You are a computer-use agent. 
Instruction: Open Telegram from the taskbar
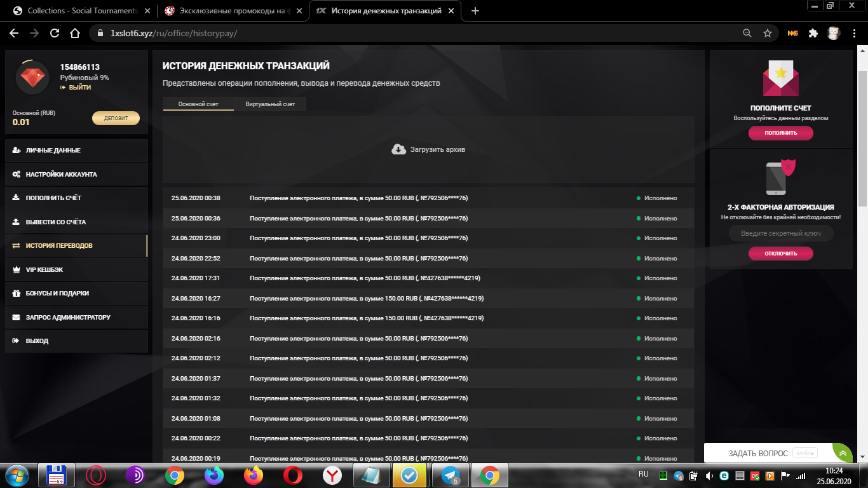(x=450, y=475)
